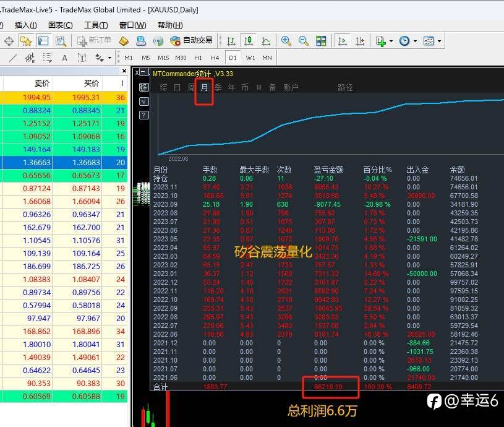Toggle chart auto scroll icon

pyautogui.click(x=343, y=41)
